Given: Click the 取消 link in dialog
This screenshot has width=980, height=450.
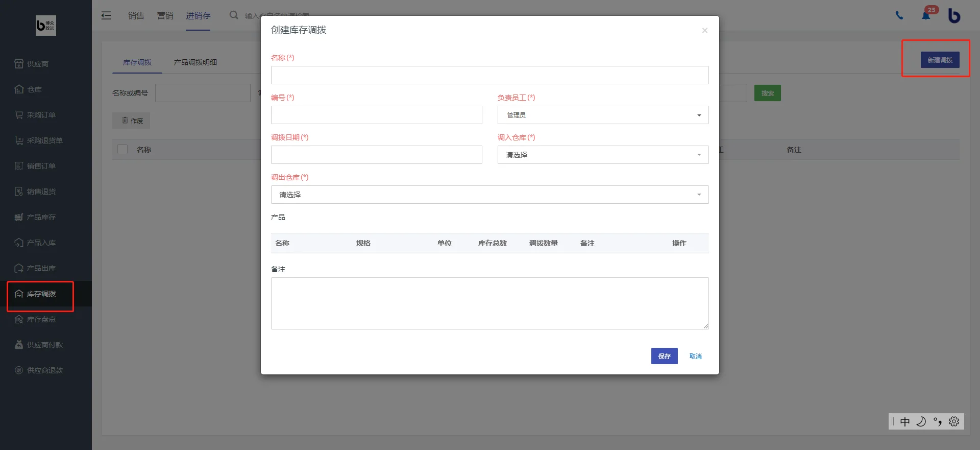Looking at the screenshot, I should tap(696, 356).
